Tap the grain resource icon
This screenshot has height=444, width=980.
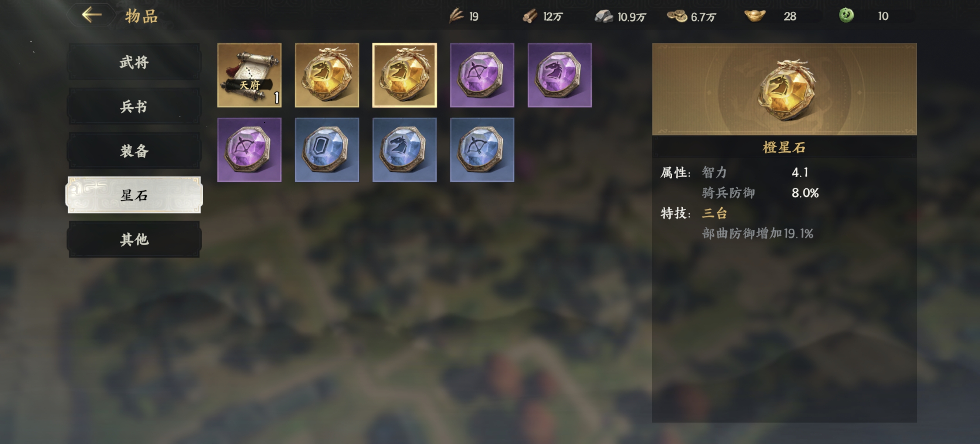(456, 16)
